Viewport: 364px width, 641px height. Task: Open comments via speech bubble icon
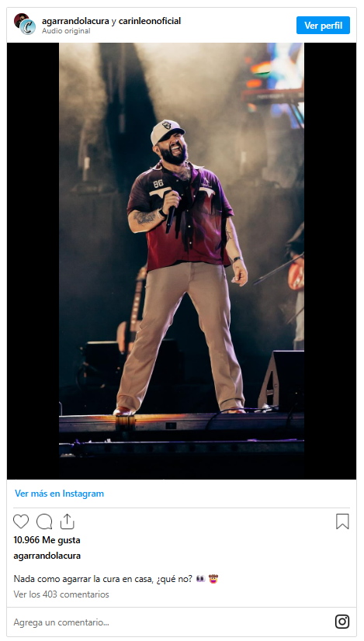[x=44, y=521]
